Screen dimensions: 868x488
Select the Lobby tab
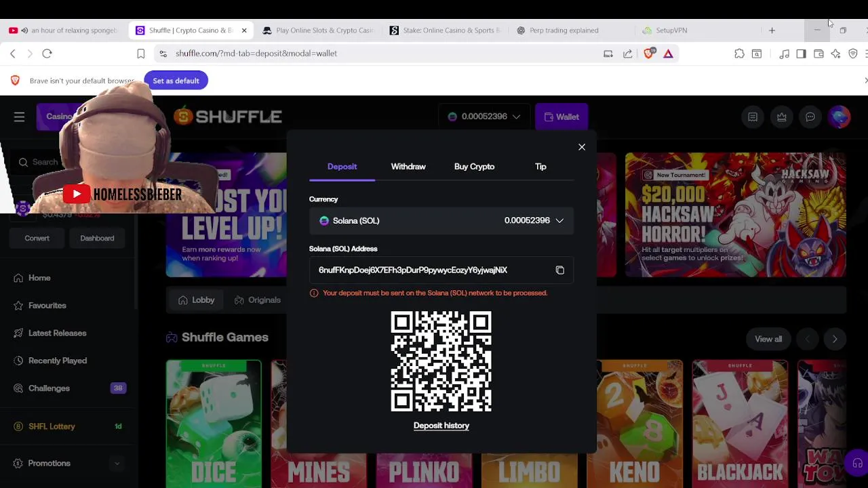point(197,300)
